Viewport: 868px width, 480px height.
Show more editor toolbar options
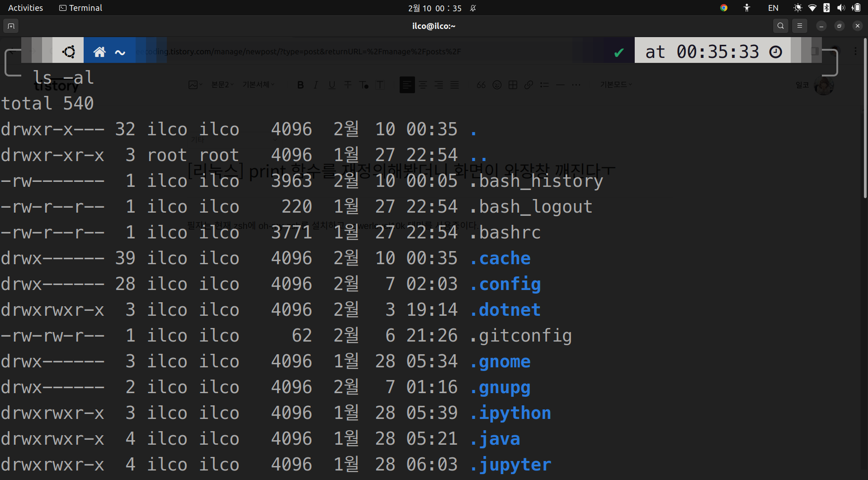[576, 85]
